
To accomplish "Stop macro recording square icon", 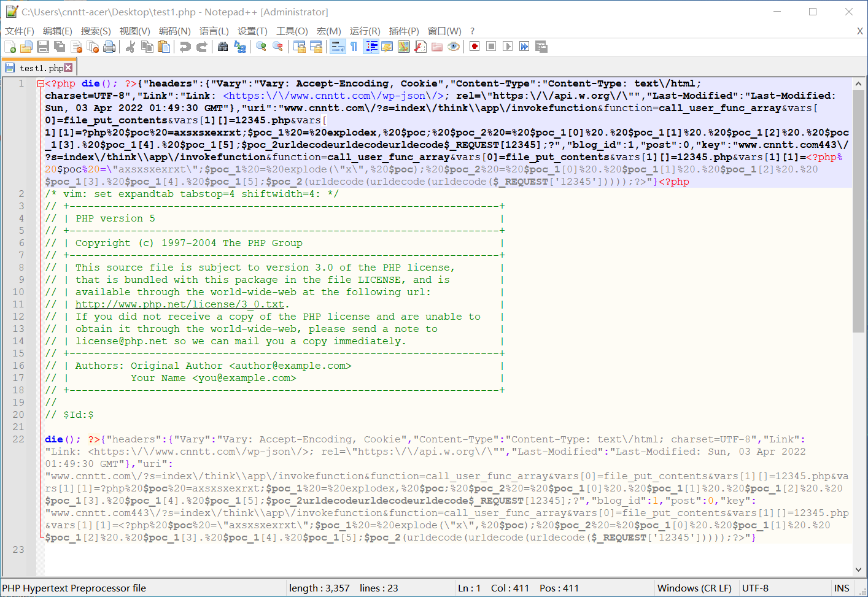I will click(x=491, y=47).
